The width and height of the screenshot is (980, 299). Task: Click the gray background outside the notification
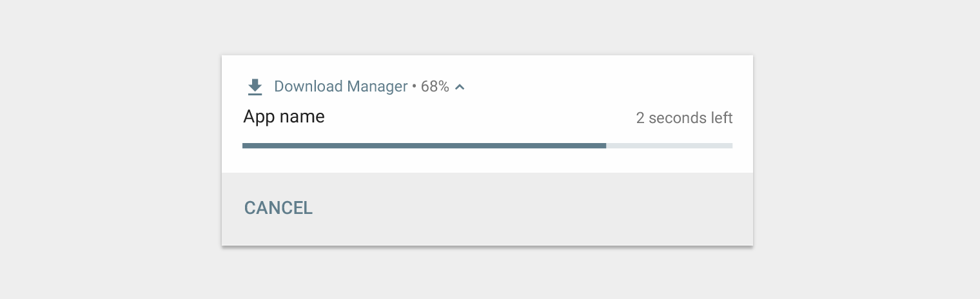(110, 148)
